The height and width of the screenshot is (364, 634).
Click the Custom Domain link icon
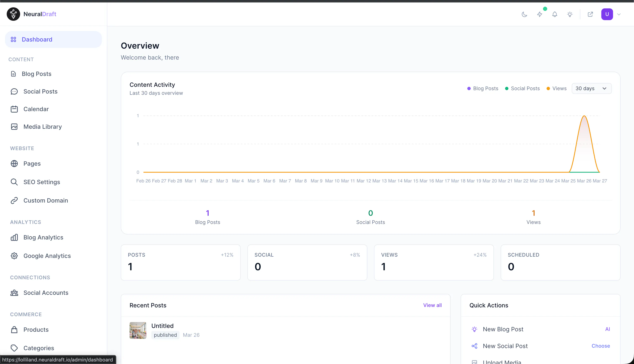click(x=14, y=200)
